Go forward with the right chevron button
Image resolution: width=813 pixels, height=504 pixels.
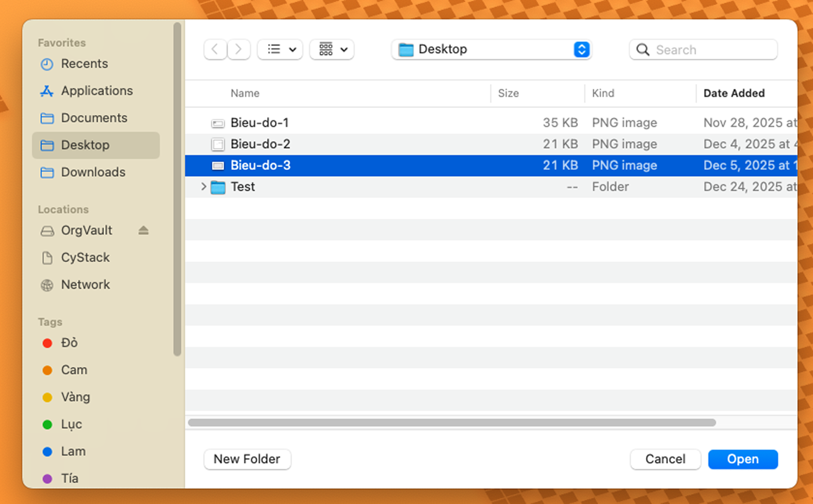(238, 49)
